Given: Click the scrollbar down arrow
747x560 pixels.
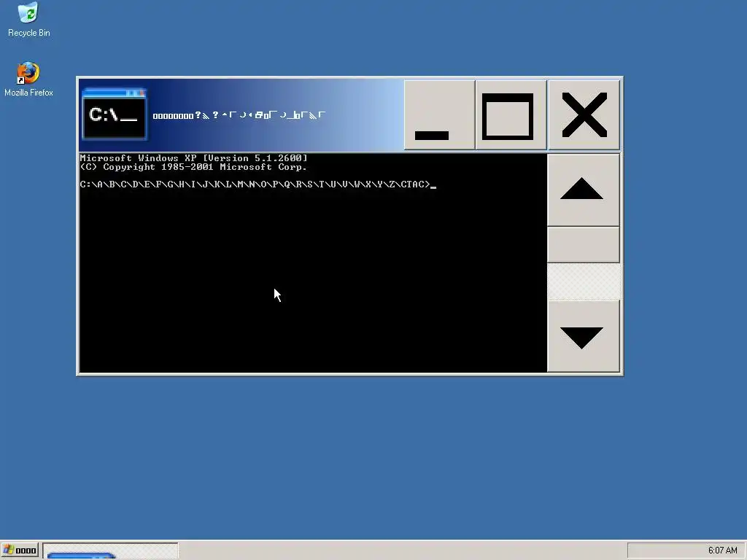Looking at the screenshot, I should pos(584,336).
